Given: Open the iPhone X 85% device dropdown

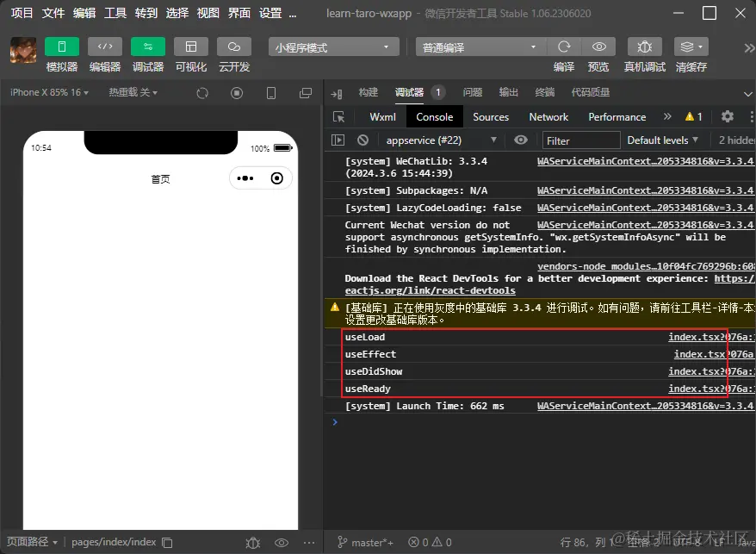Looking at the screenshot, I should 49,92.
